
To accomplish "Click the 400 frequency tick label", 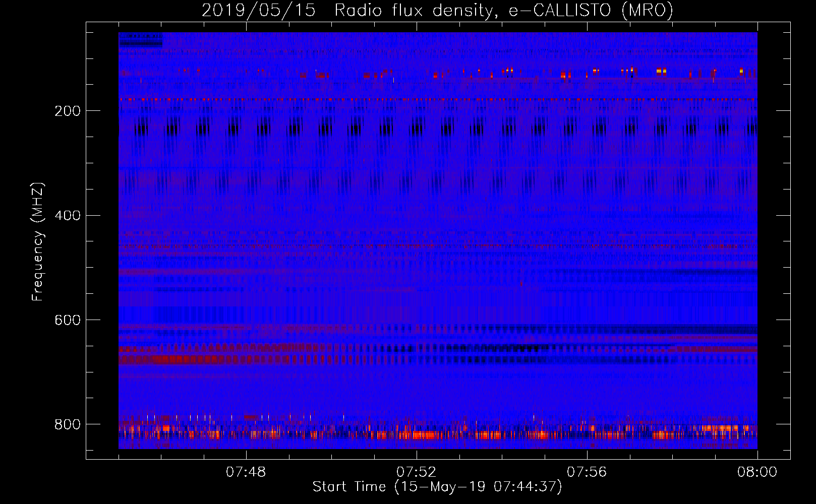I will click(x=68, y=216).
